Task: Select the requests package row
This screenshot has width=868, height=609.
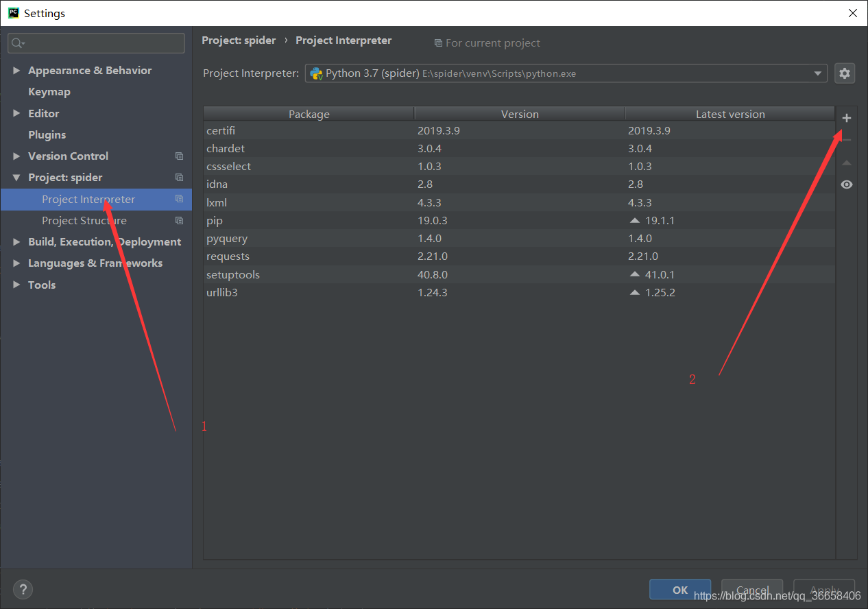Action: tap(519, 256)
